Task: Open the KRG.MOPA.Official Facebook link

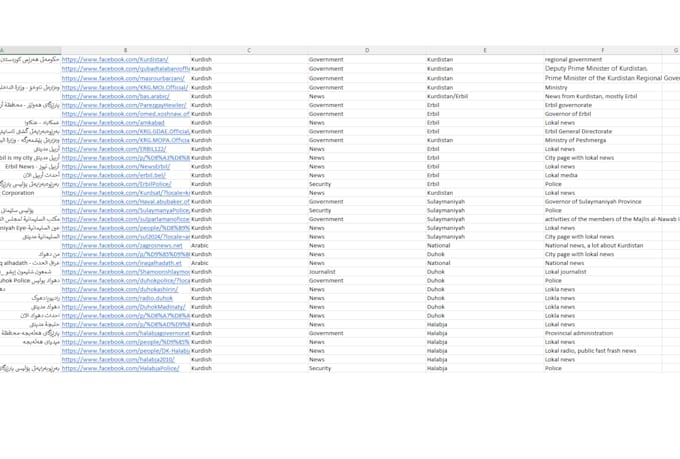Action: (126, 140)
